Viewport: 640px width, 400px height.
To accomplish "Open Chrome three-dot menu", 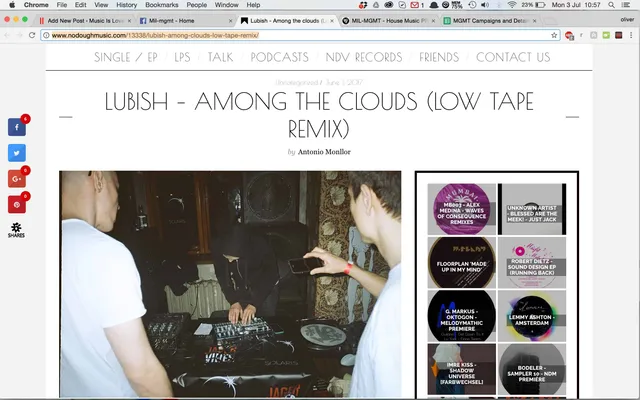I will coord(631,36).
